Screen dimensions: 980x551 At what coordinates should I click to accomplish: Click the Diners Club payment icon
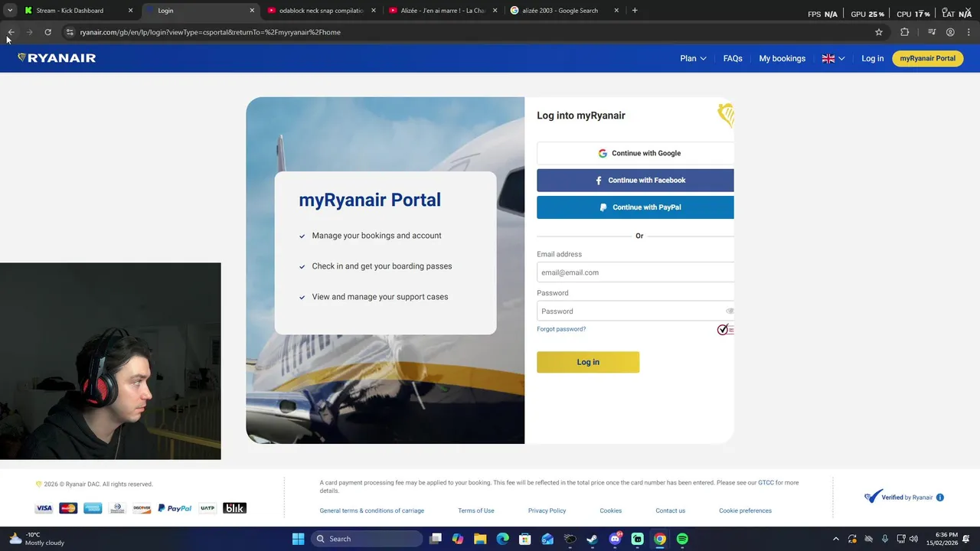[x=117, y=508]
